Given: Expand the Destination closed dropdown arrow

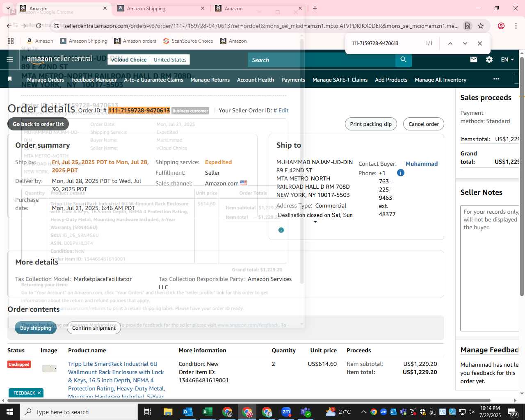Looking at the screenshot, I should coord(315,222).
